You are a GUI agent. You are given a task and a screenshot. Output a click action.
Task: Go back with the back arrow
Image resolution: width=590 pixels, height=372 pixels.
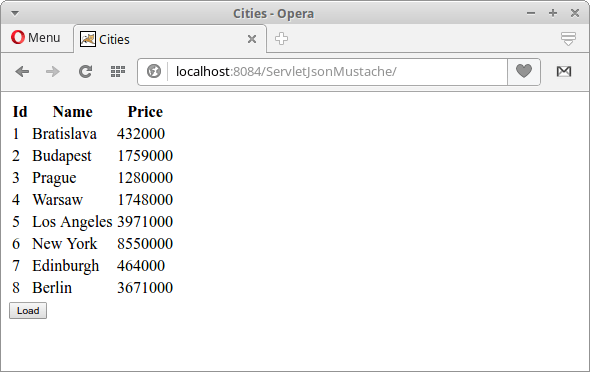click(x=22, y=71)
